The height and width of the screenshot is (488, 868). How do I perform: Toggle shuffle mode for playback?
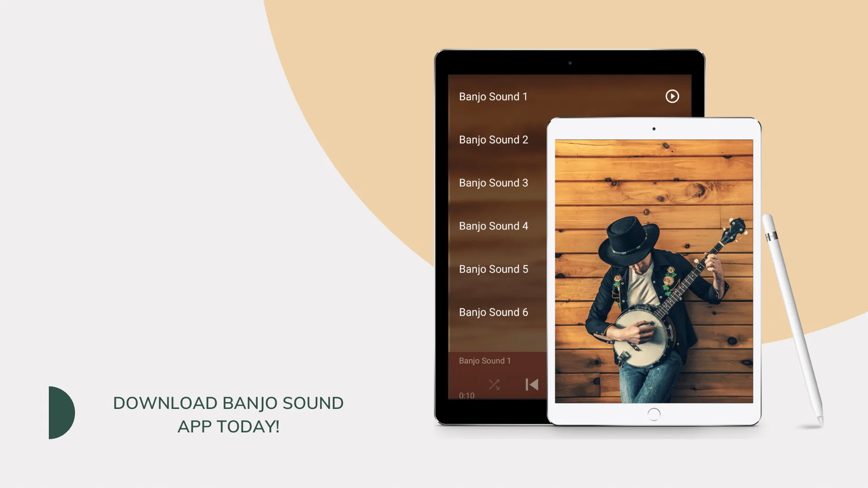coord(495,385)
